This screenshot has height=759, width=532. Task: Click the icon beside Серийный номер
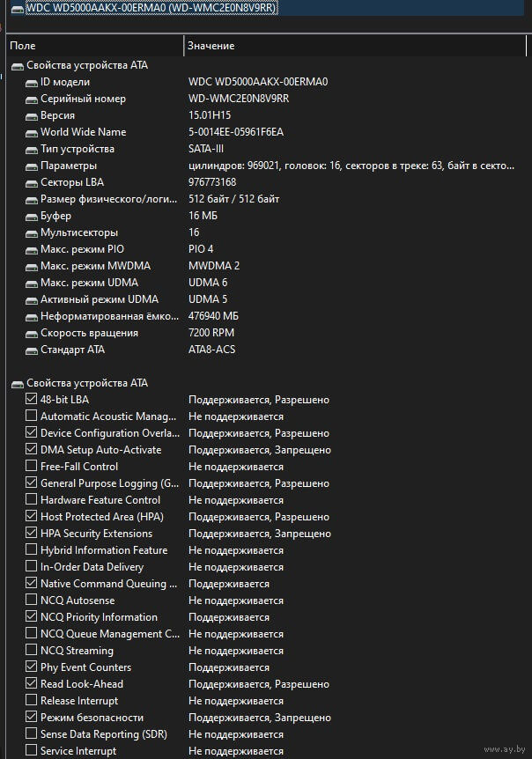(x=32, y=99)
